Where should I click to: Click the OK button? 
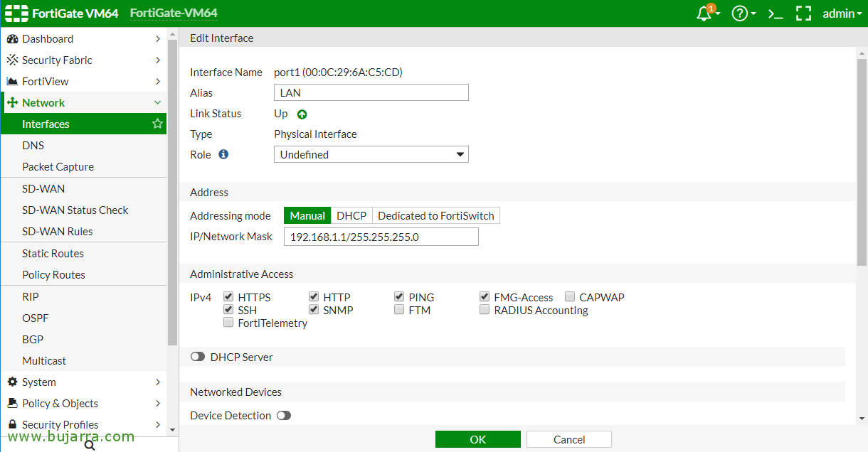478,439
